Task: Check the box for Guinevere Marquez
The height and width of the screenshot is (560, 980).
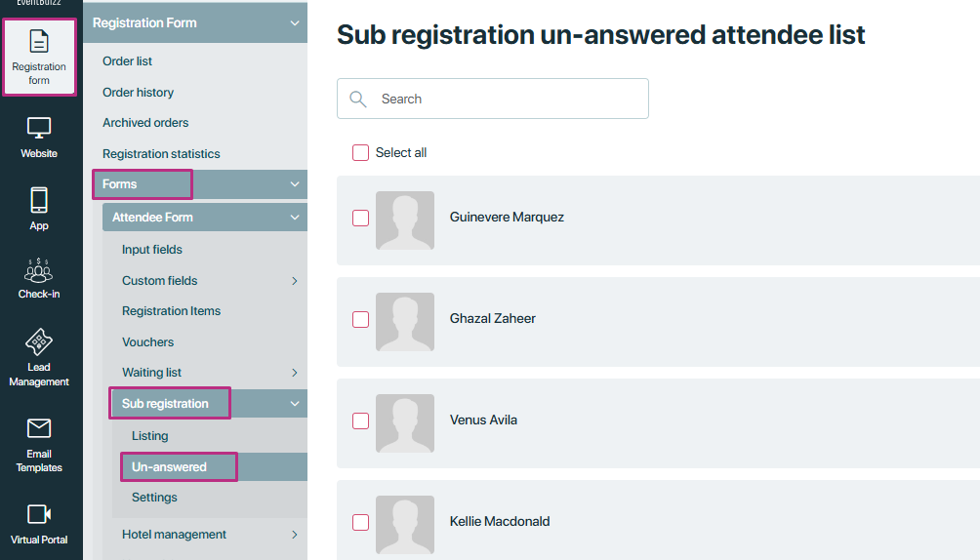Action: pos(360,219)
